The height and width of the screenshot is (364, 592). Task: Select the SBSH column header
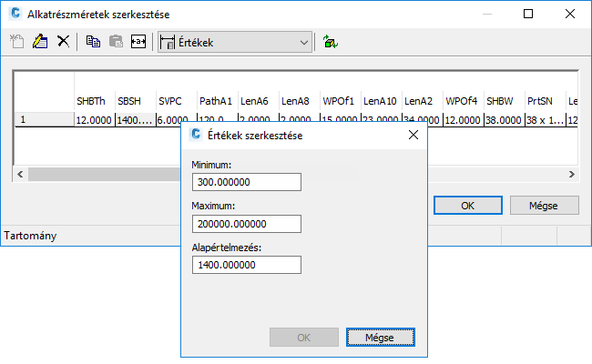pyautogui.click(x=129, y=101)
